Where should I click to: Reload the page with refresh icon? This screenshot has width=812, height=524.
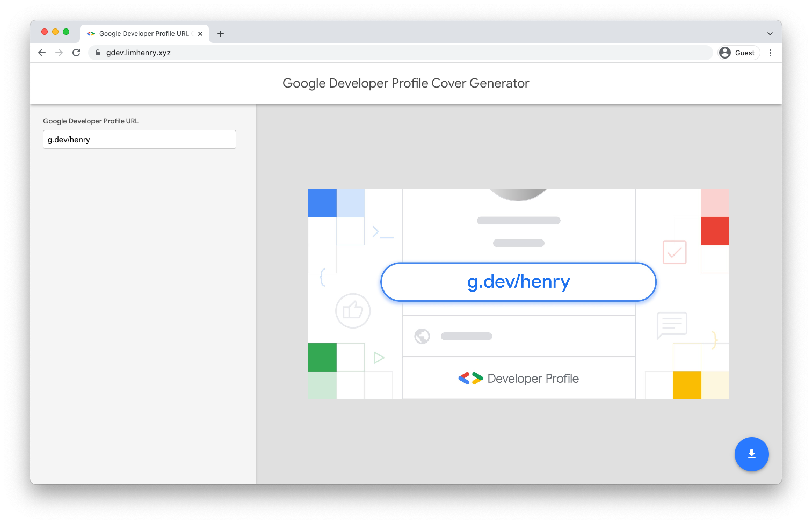click(x=76, y=53)
